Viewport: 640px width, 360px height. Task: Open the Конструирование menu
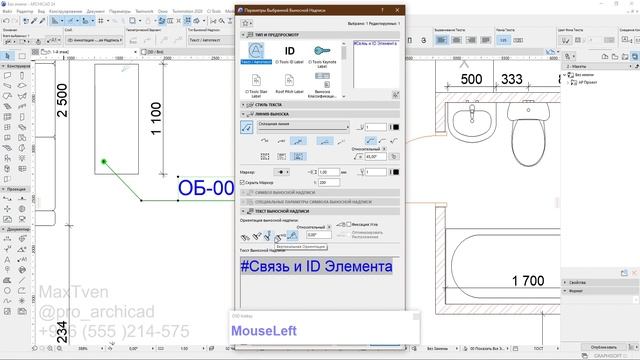click(x=65, y=11)
